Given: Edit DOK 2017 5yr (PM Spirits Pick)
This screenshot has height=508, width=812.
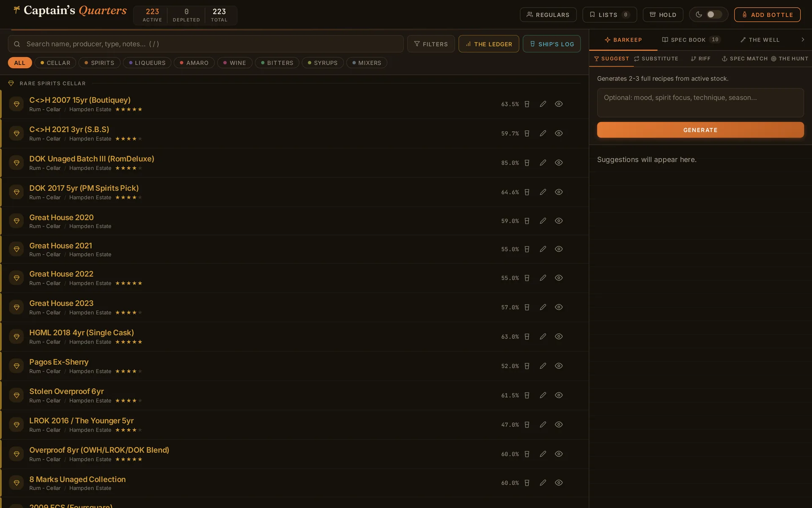Looking at the screenshot, I should [543, 192].
